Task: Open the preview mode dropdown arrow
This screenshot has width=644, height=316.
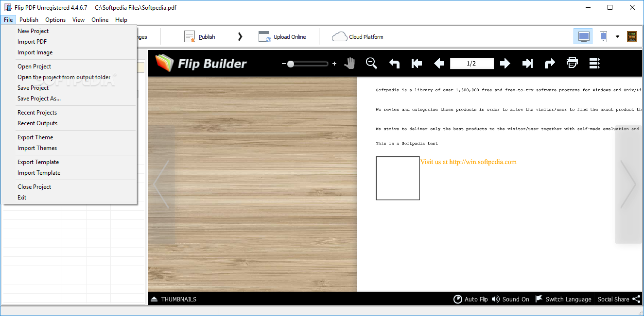Action: (x=618, y=36)
